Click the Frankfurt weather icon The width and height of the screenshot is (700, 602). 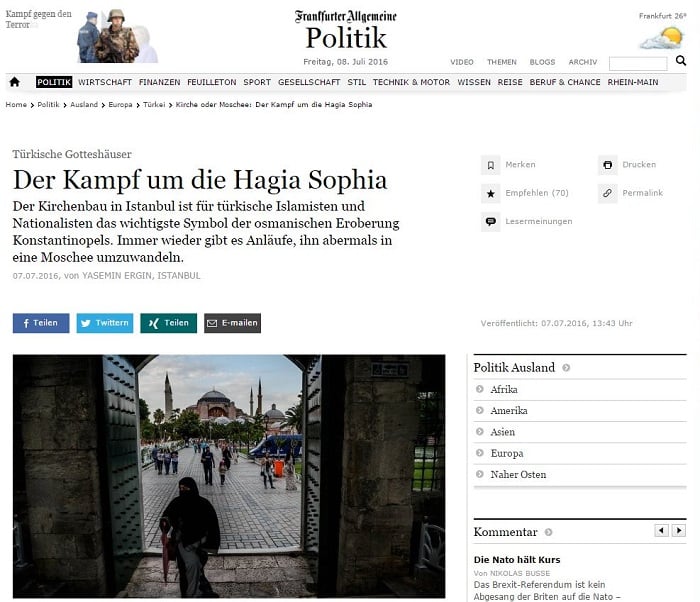click(x=662, y=38)
